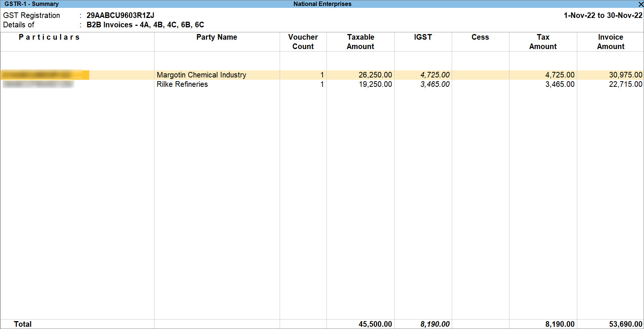The height and width of the screenshot is (329, 644).
Task: Close the GSTR-1 Summary window
Action: (641, 4)
